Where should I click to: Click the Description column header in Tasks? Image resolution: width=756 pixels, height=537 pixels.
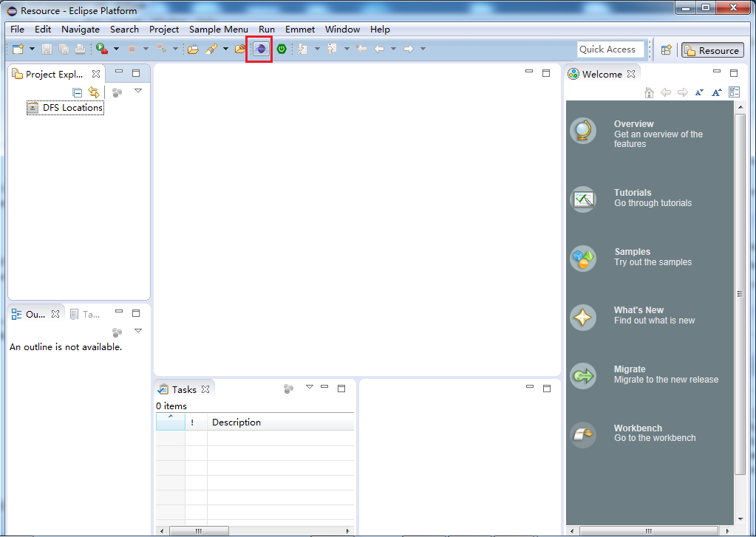(x=281, y=423)
